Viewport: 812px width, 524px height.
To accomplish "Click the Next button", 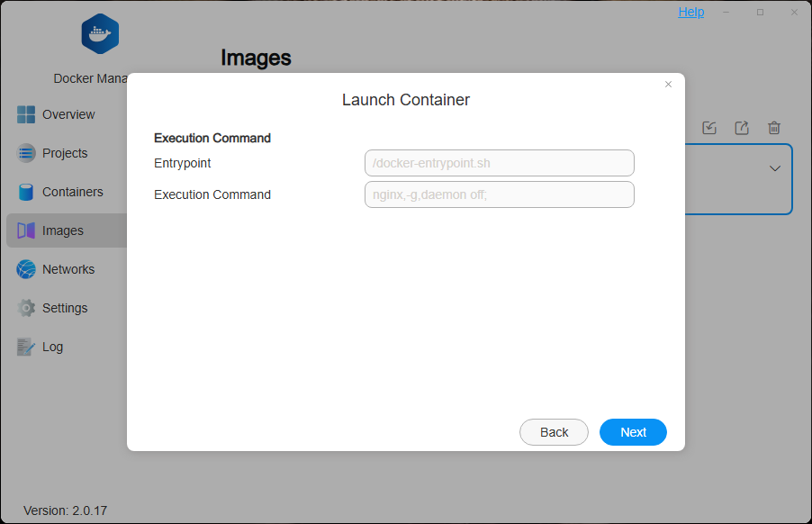I will click(x=633, y=432).
